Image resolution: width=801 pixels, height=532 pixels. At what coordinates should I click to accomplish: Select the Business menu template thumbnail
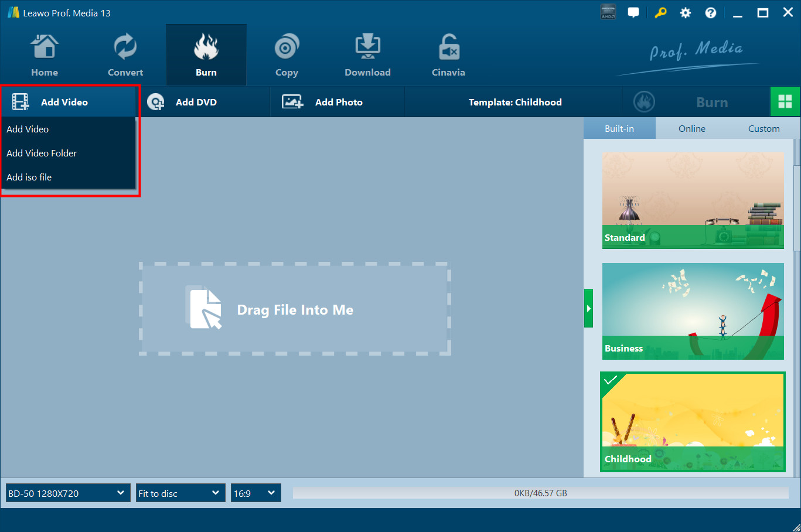(693, 311)
